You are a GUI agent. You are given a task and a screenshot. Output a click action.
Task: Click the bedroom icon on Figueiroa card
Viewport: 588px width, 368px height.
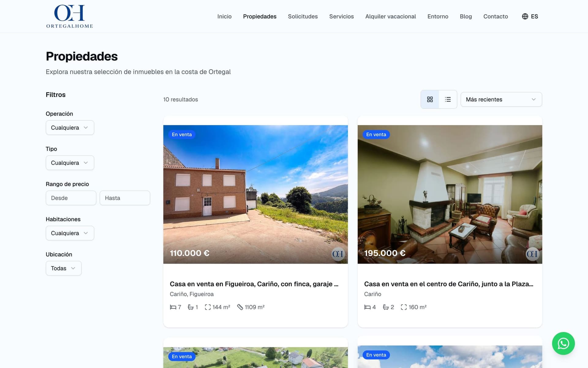point(173,307)
